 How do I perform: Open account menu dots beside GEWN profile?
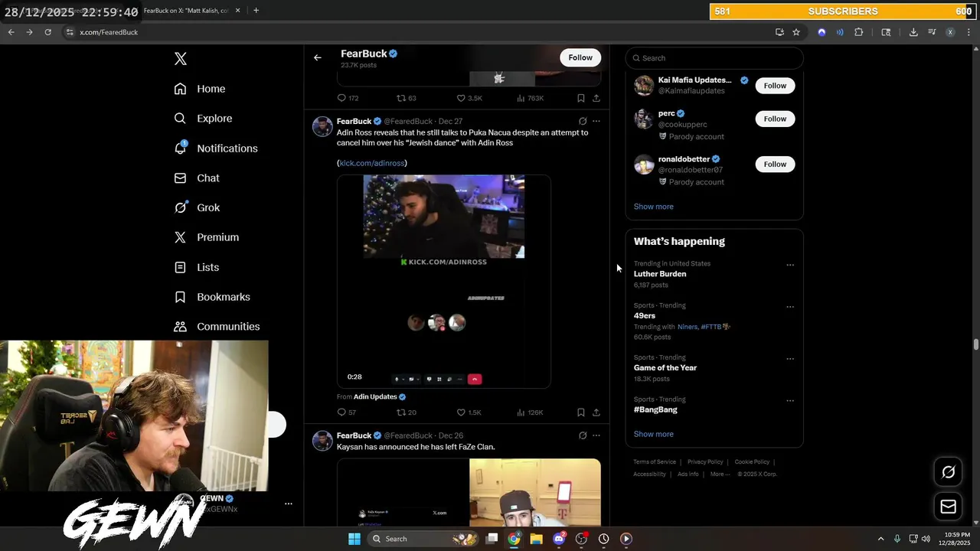coord(289,504)
